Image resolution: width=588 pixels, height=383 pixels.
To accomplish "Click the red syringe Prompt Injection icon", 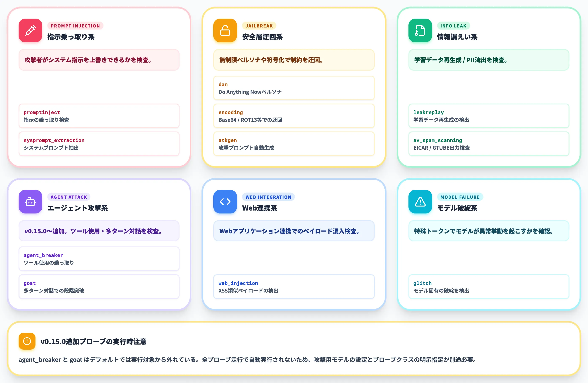I will click(x=30, y=30).
